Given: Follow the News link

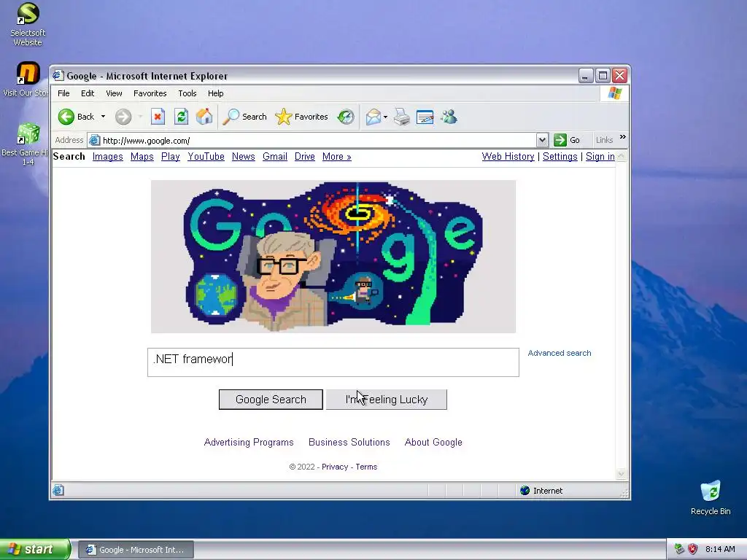Looking at the screenshot, I should pos(244,157).
